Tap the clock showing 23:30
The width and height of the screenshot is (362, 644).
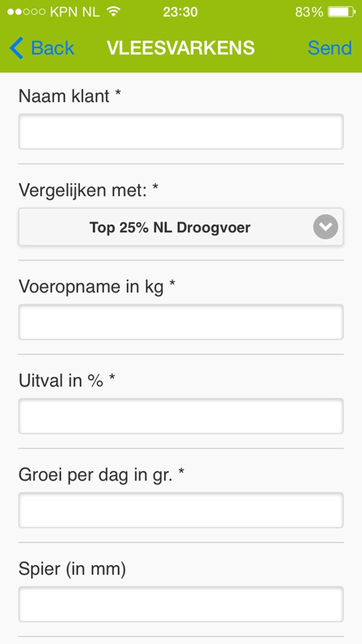coord(181,11)
